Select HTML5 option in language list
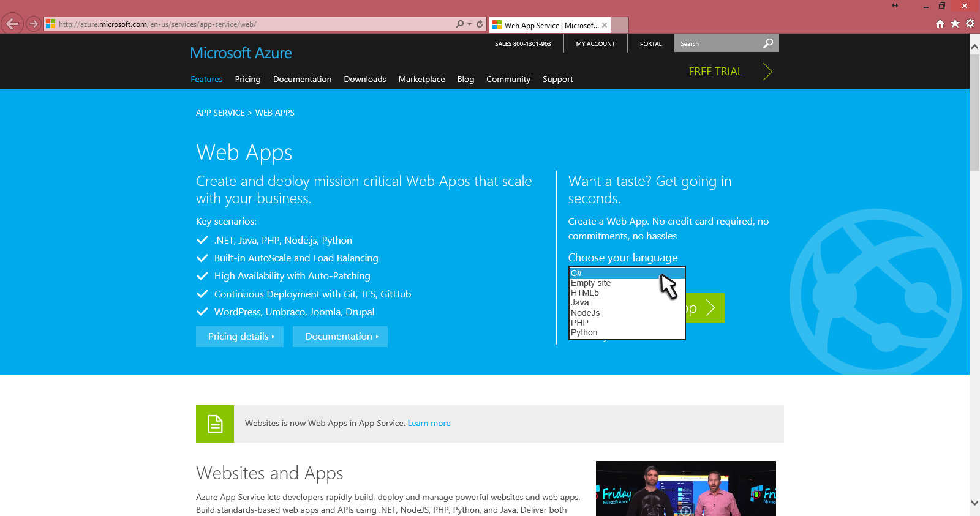The width and height of the screenshot is (980, 516). [x=627, y=293]
